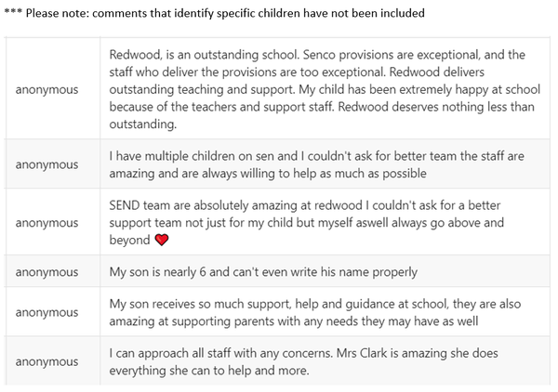Click the anonymous label beside the Mrs Clark comment
This screenshot has width=558, height=392.
tap(46, 361)
